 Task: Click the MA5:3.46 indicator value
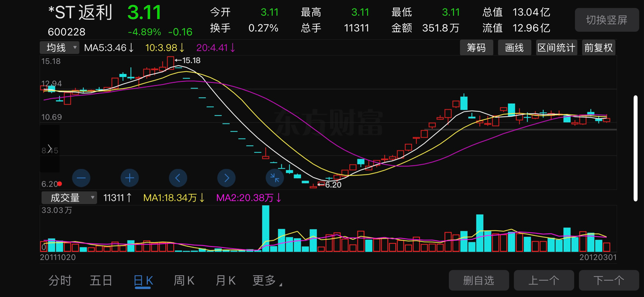pyautogui.click(x=109, y=48)
